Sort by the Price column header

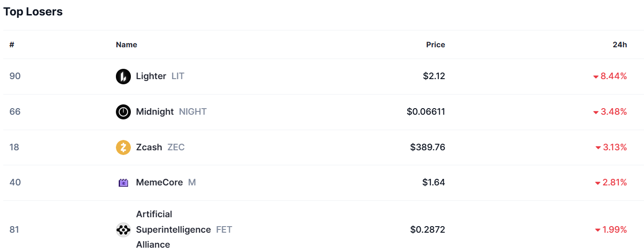click(435, 45)
